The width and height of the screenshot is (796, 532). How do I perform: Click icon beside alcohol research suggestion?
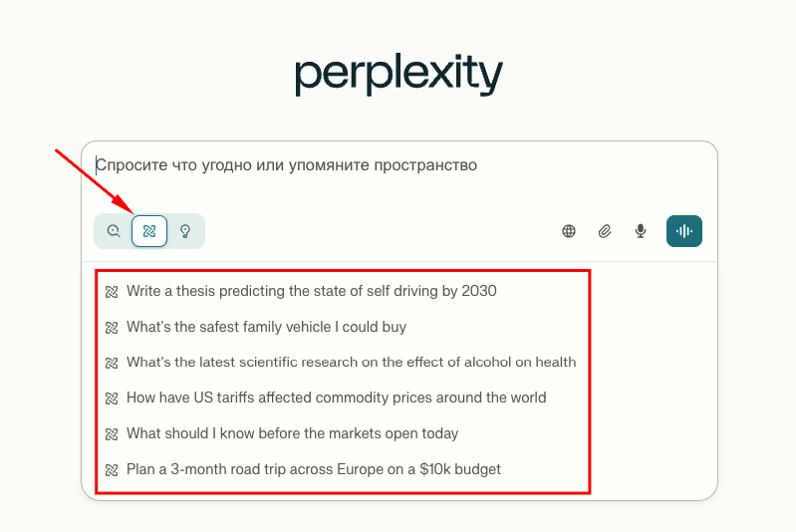click(112, 363)
